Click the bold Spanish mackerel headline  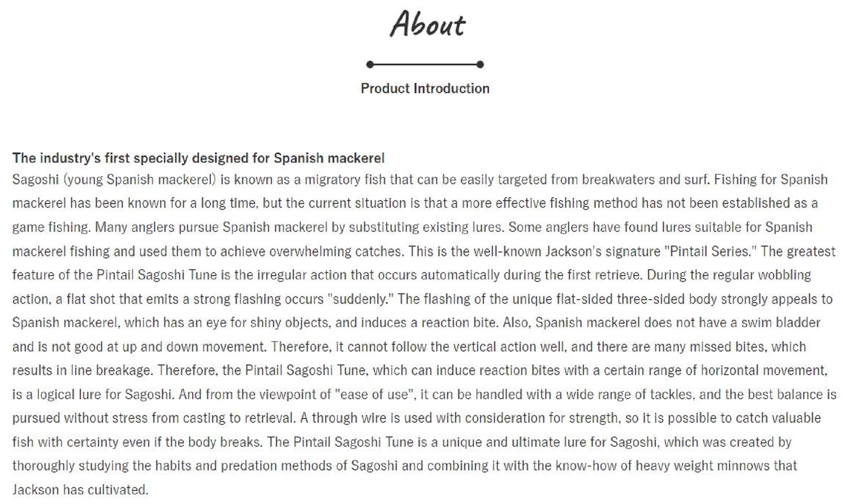tap(198, 158)
